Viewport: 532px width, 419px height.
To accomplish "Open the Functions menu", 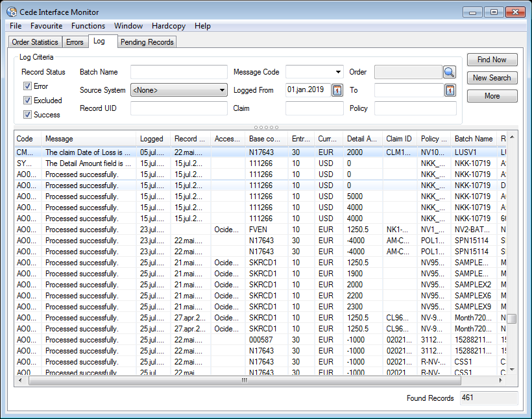I will pyautogui.click(x=88, y=26).
